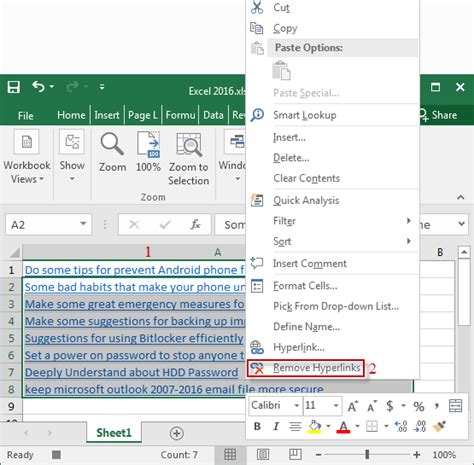Click the macro record button in the status bar

(x=56, y=455)
